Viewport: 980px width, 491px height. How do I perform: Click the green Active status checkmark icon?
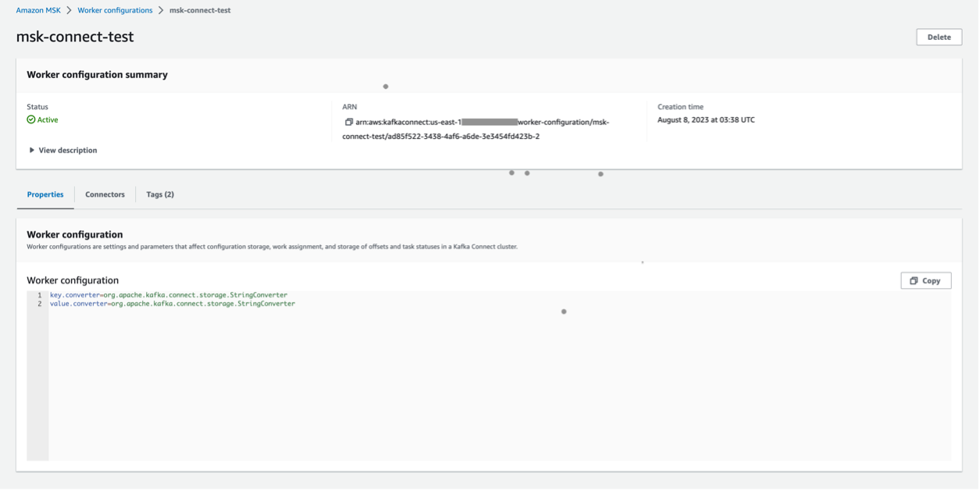coord(32,119)
